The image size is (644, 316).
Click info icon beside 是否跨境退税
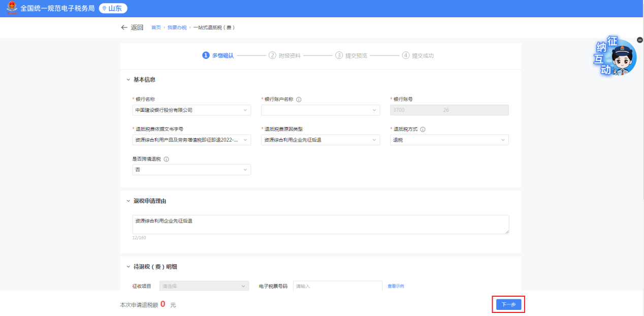[166, 159]
